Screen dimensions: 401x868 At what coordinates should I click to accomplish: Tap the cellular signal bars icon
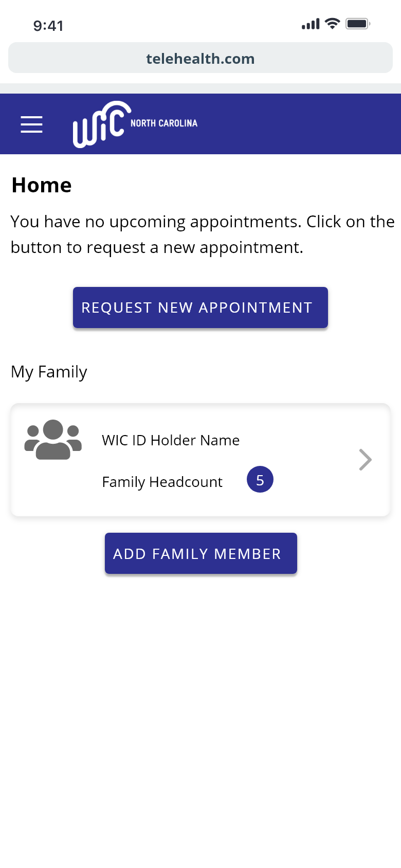pos(311,24)
